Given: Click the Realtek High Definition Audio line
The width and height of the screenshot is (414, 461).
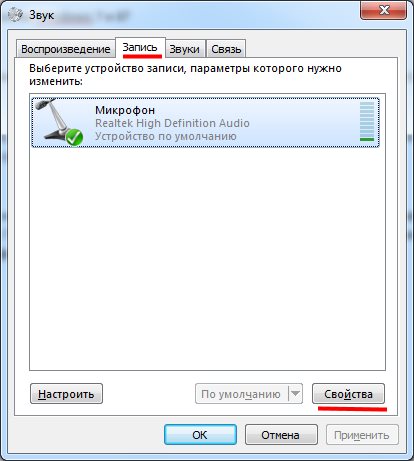Looking at the screenshot, I should [x=172, y=123].
